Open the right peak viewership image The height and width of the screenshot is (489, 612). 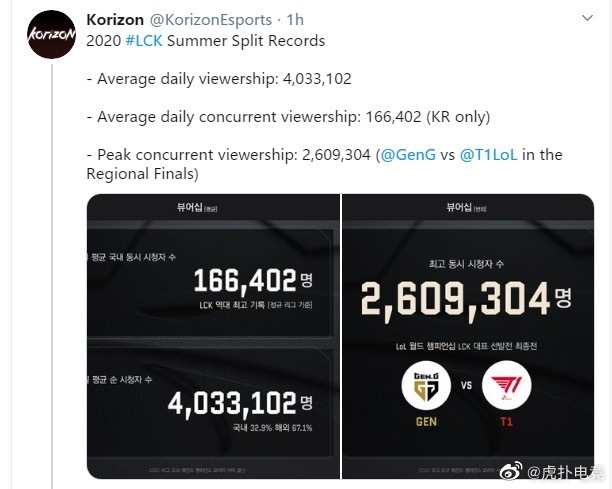pyautogui.click(x=468, y=336)
